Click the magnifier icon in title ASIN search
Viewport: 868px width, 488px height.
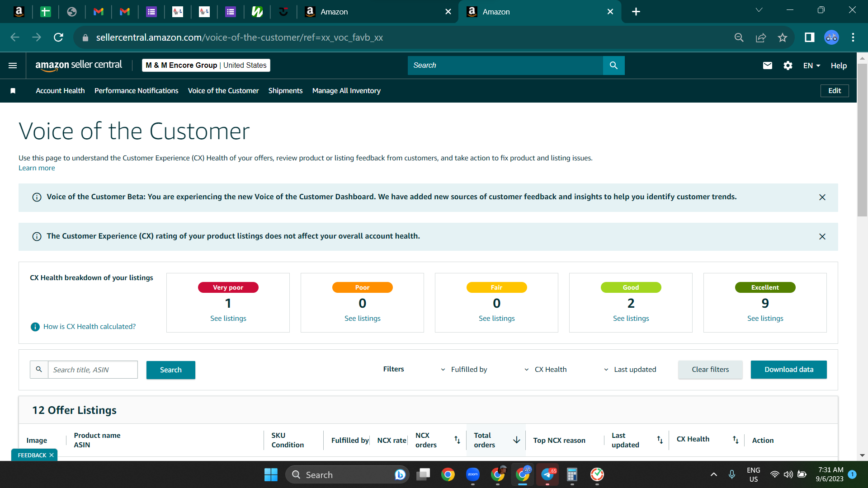point(39,370)
